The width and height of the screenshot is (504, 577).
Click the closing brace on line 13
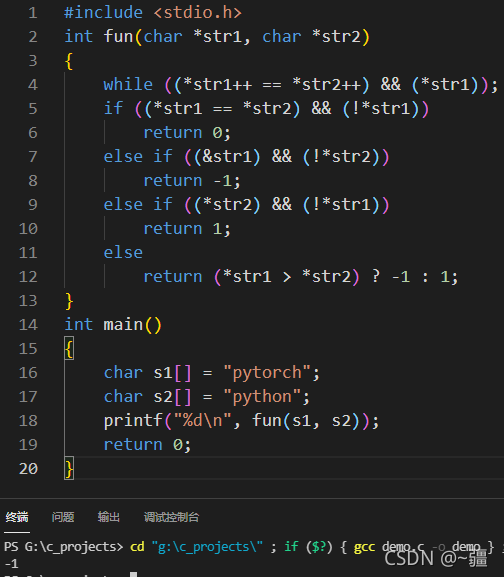tap(69, 301)
